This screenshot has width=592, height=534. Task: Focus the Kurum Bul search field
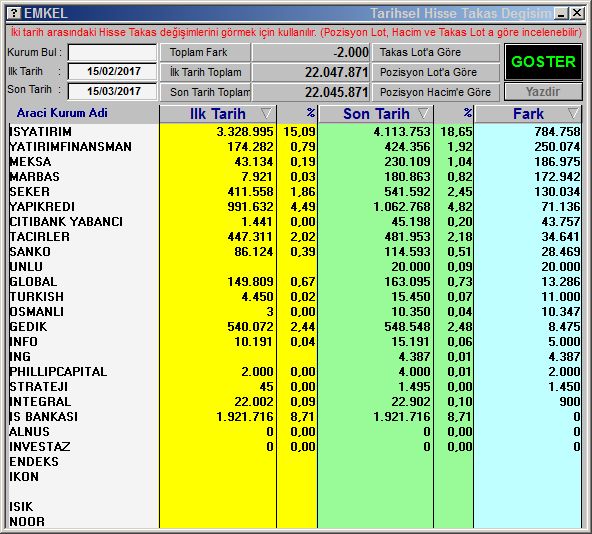pyautogui.click(x=113, y=52)
